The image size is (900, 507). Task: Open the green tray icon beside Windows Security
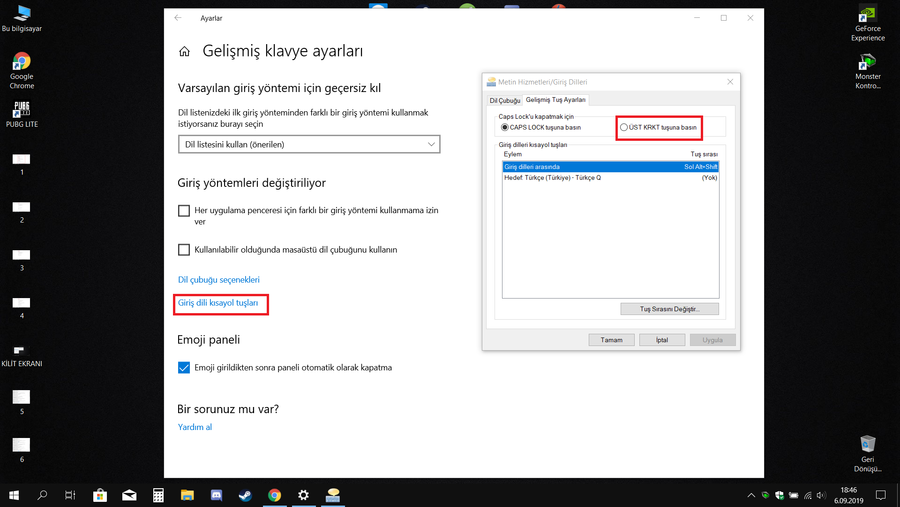click(765, 495)
